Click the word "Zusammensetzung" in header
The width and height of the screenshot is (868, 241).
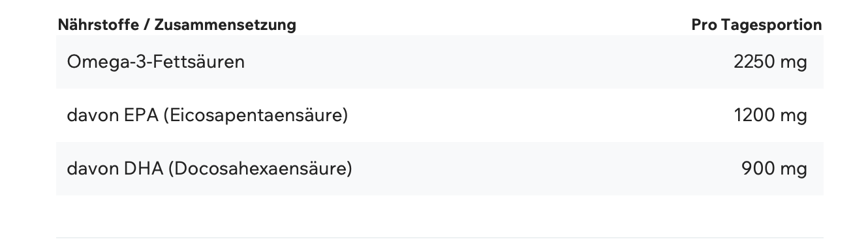point(225,25)
